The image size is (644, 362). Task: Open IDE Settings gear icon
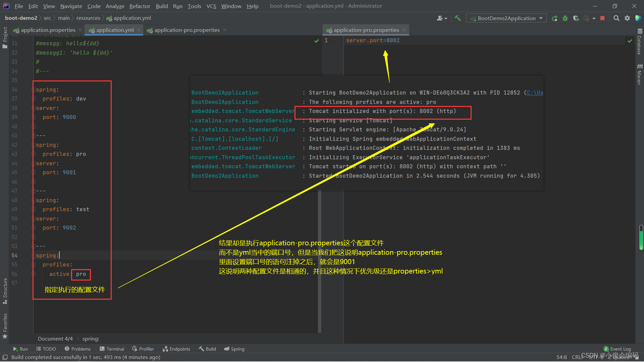pos(627,18)
